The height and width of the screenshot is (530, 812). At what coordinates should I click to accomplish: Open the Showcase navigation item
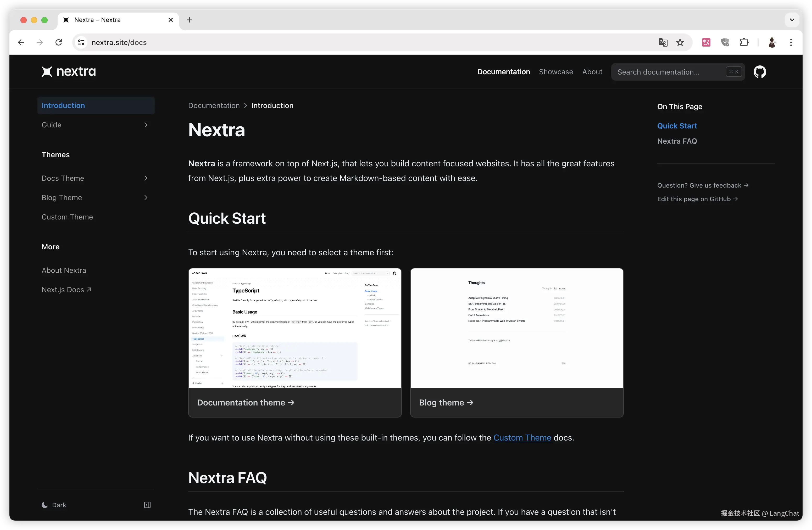556,72
